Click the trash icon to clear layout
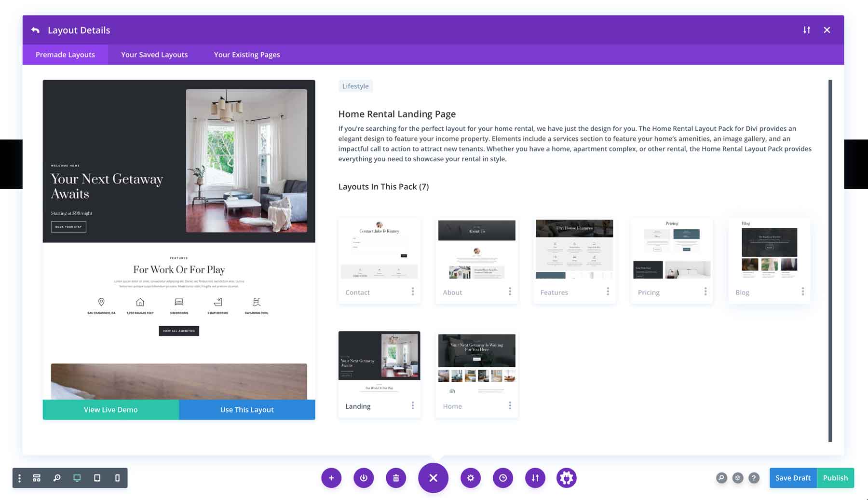This screenshot has height=500, width=868. point(396,478)
